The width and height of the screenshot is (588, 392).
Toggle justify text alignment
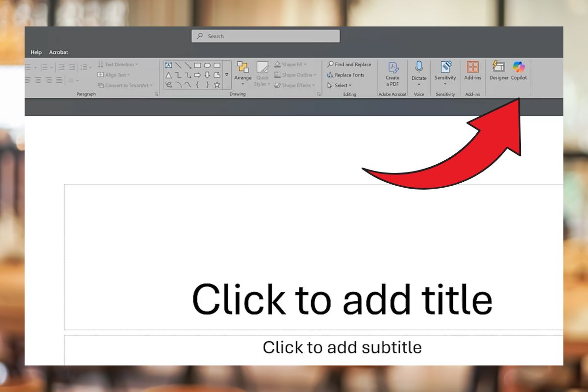[59, 80]
